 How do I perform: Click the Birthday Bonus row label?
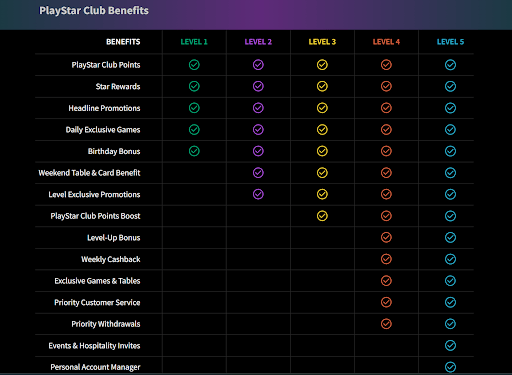(114, 151)
